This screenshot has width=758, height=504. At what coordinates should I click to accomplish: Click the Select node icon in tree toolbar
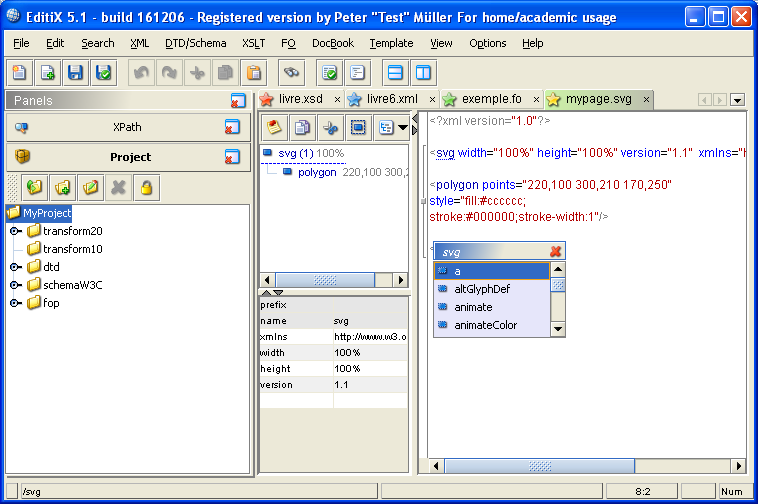358,128
